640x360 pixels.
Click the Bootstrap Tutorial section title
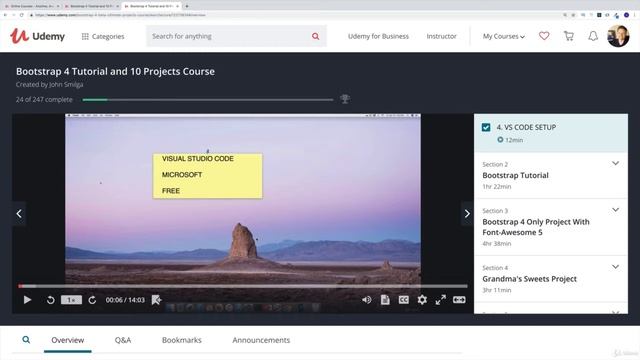pos(515,176)
